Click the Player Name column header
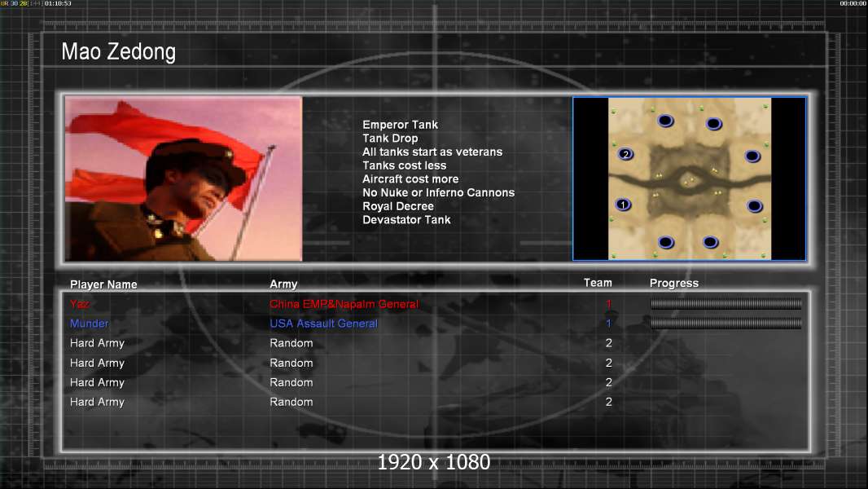The height and width of the screenshot is (489, 868). (x=103, y=284)
